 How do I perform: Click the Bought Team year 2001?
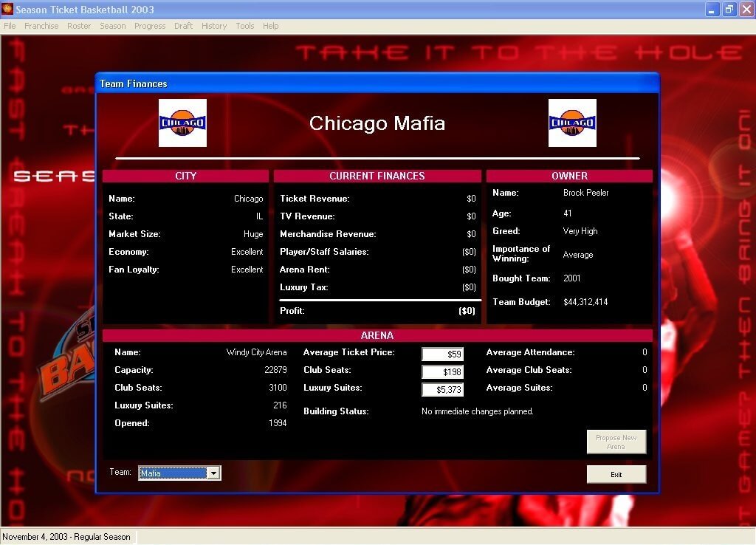coord(572,278)
